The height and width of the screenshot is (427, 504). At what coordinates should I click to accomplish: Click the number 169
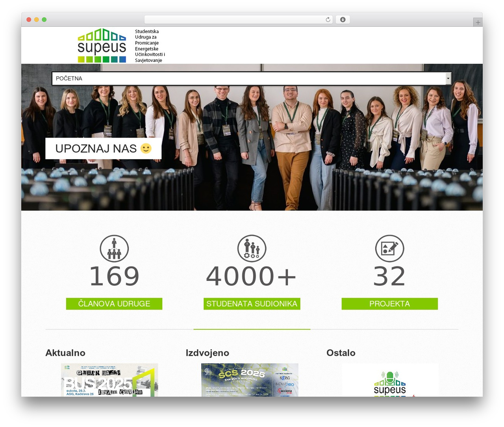point(114,276)
